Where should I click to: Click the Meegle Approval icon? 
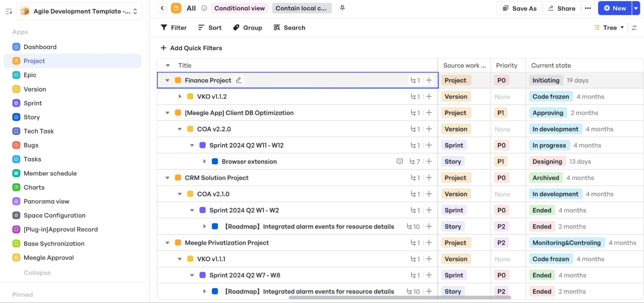(x=16, y=258)
